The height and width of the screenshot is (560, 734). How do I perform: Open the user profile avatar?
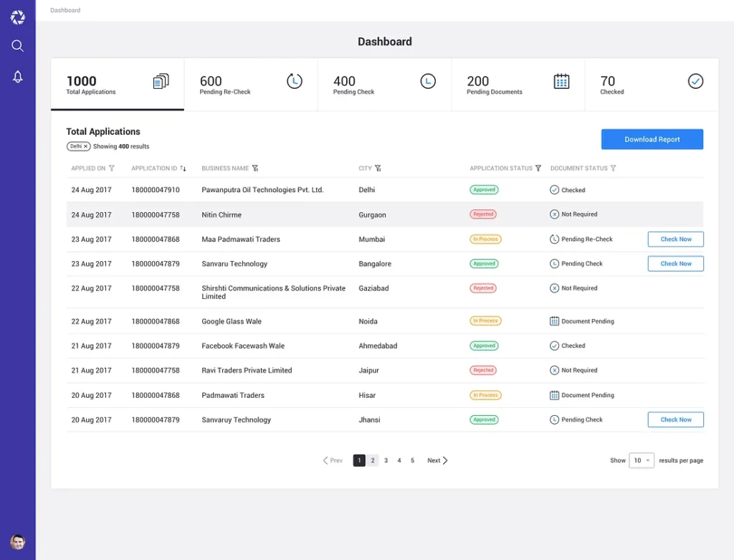coord(18,542)
